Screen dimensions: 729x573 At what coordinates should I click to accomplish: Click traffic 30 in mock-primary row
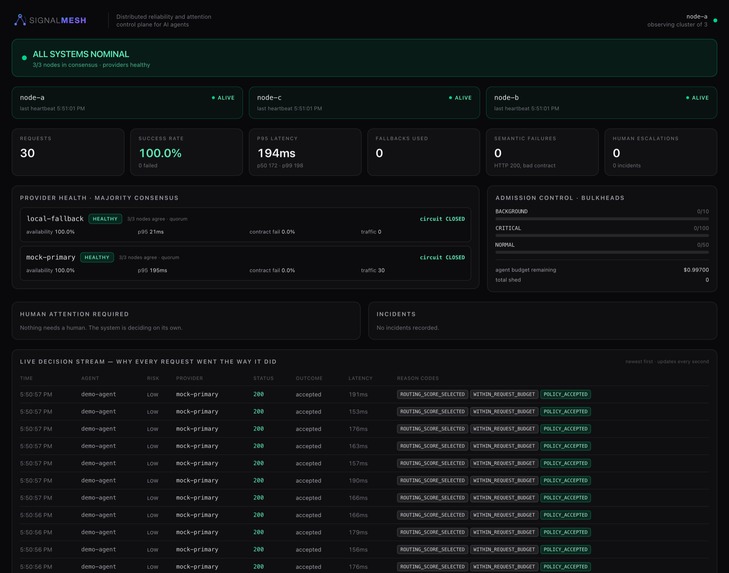point(373,270)
